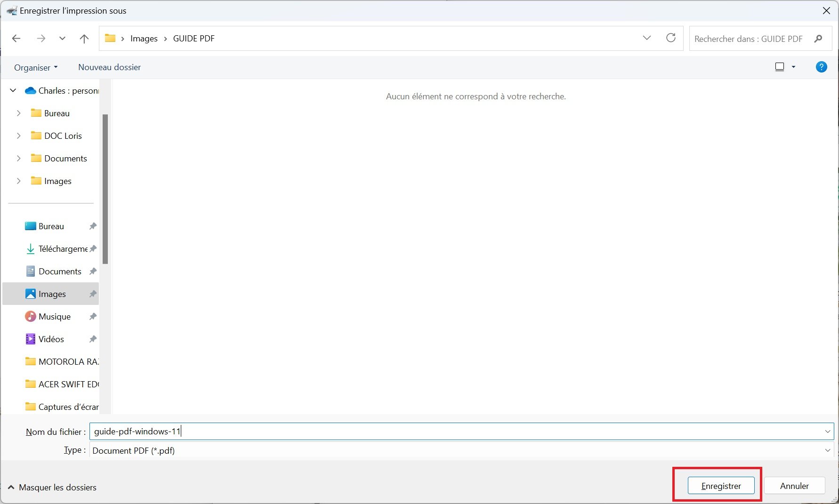Click the search magnifier icon

[818, 39]
